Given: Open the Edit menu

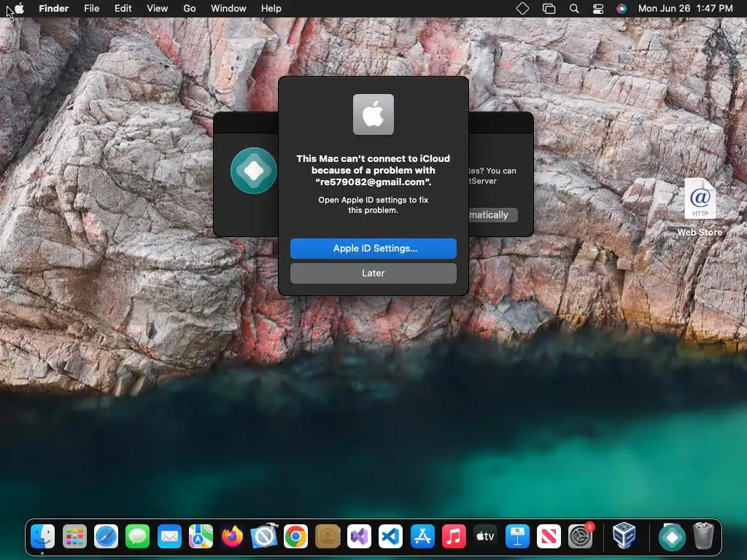Looking at the screenshot, I should [123, 9].
